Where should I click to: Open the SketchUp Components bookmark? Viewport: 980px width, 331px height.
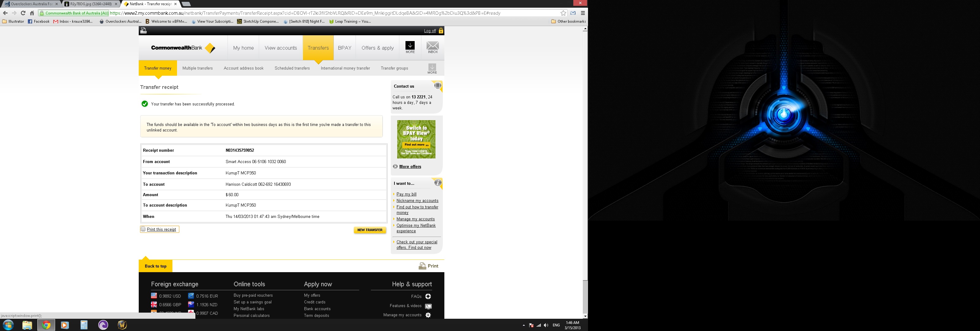[258, 21]
